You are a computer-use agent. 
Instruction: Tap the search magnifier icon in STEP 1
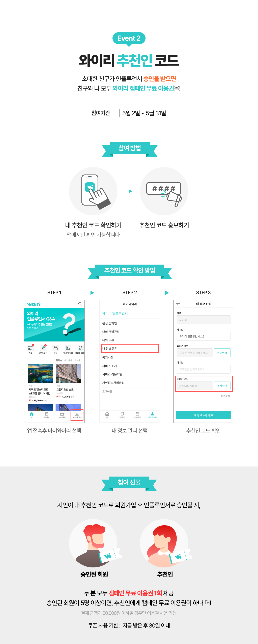(x=80, y=304)
